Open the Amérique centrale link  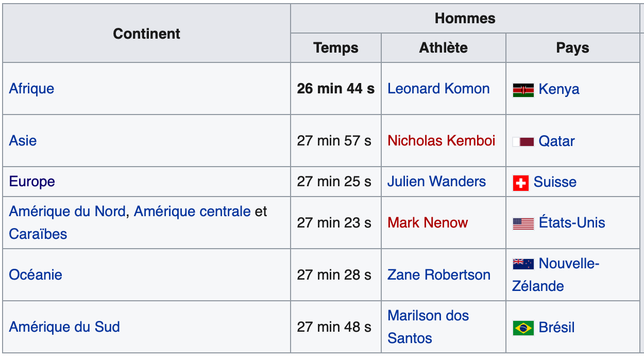pyautogui.click(x=192, y=212)
